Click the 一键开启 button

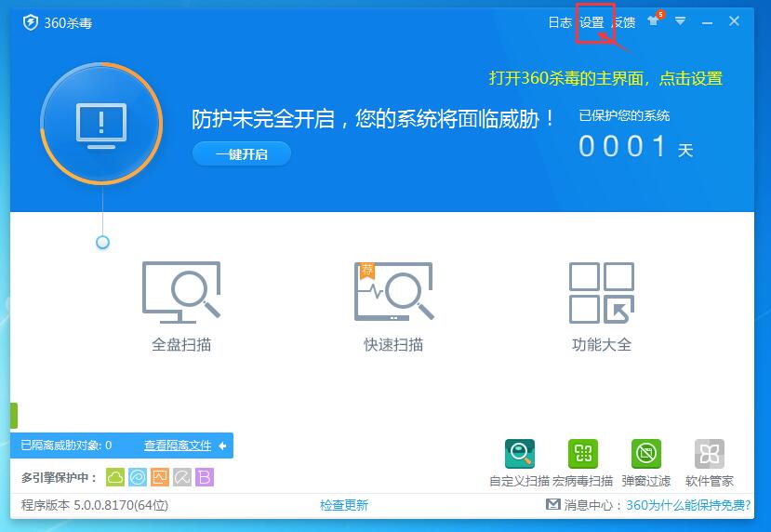point(242,154)
